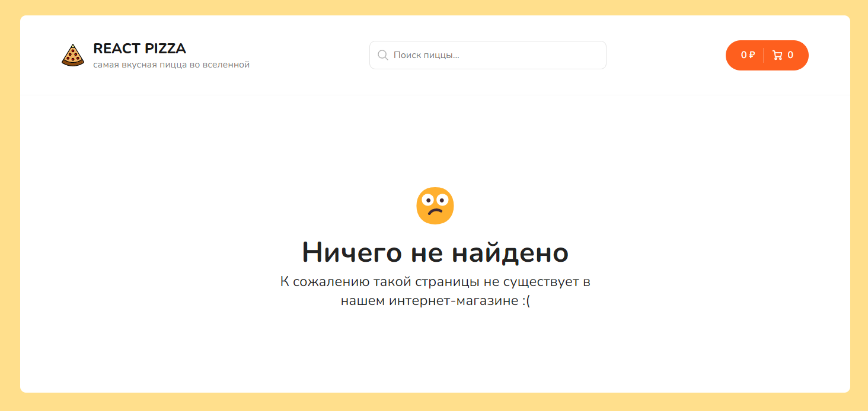
Task: Focus the "Поиск пиццы..." search field
Action: (487, 55)
